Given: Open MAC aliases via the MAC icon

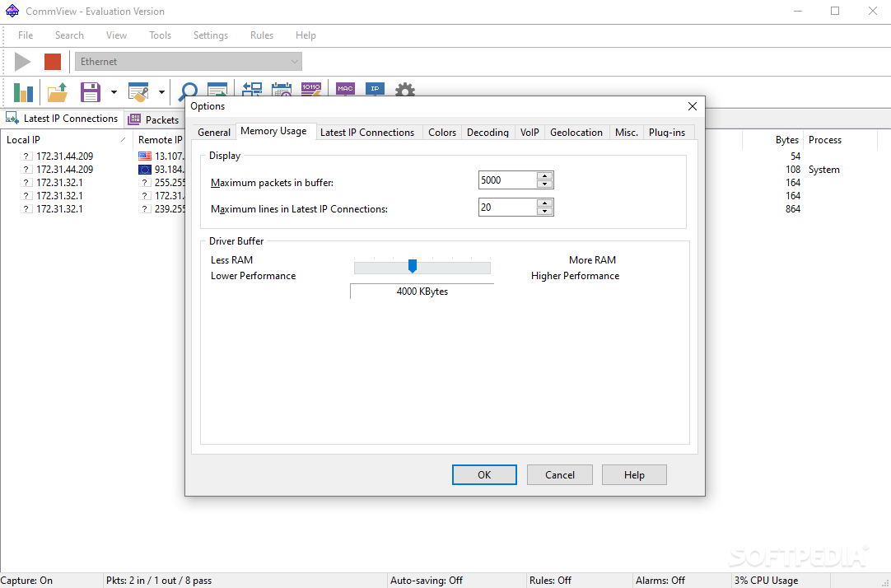Looking at the screenshot, I should click(346, 89).
